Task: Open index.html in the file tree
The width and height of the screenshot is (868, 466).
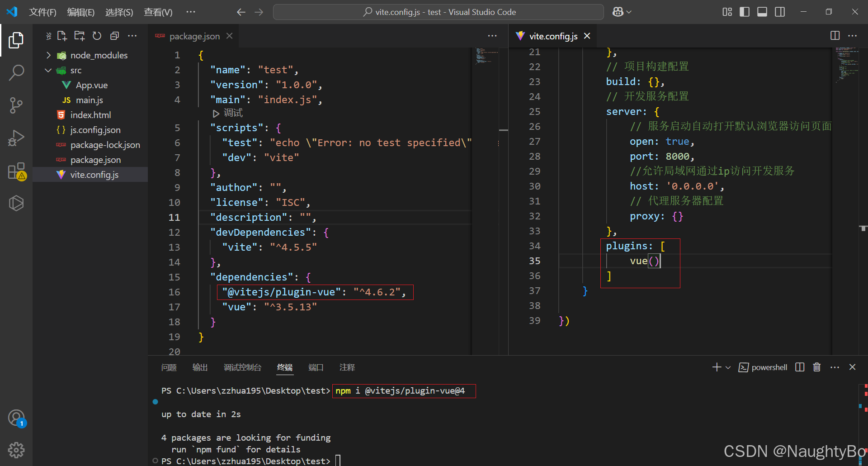Action: [90, 115]
